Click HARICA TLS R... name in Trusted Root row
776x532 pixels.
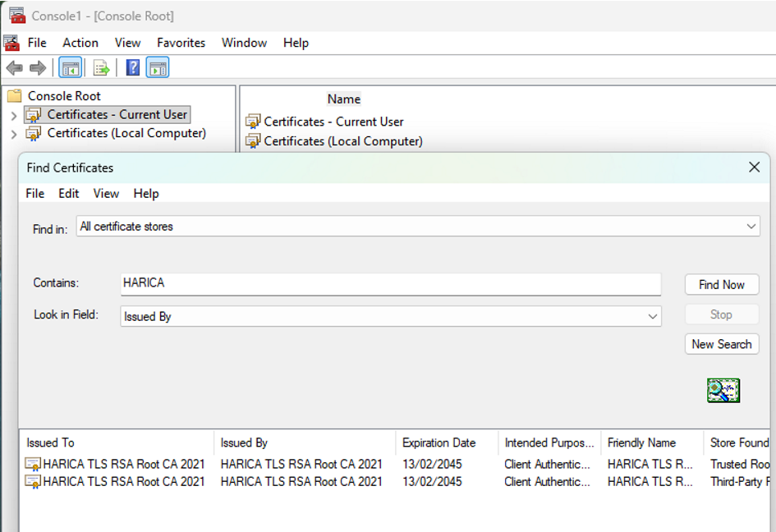[650, 464]
